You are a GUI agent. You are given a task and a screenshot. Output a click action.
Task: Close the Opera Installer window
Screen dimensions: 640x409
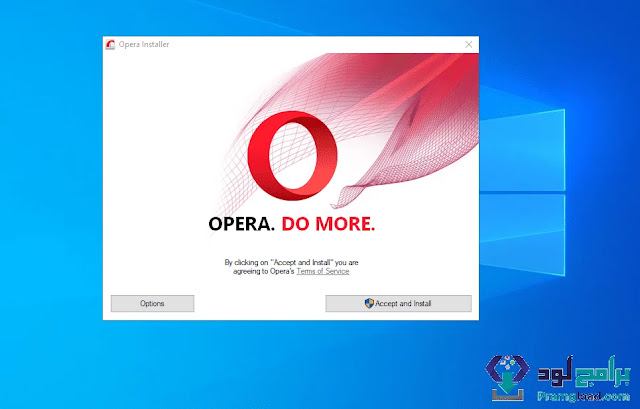[469, 44]
